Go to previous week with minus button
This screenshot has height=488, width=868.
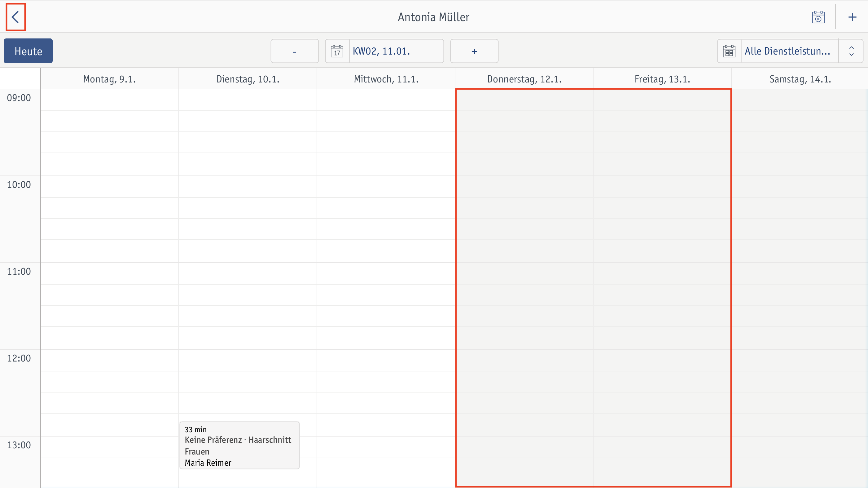295,51
